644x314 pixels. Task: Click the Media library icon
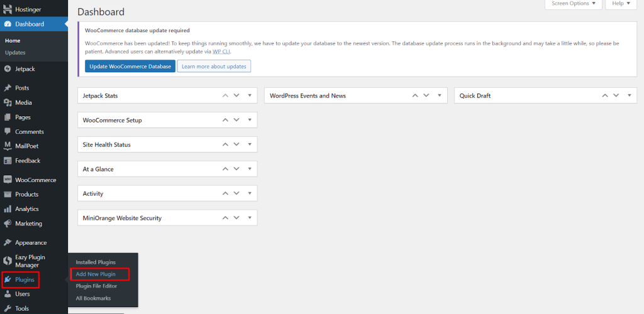(x=8, y=102)
